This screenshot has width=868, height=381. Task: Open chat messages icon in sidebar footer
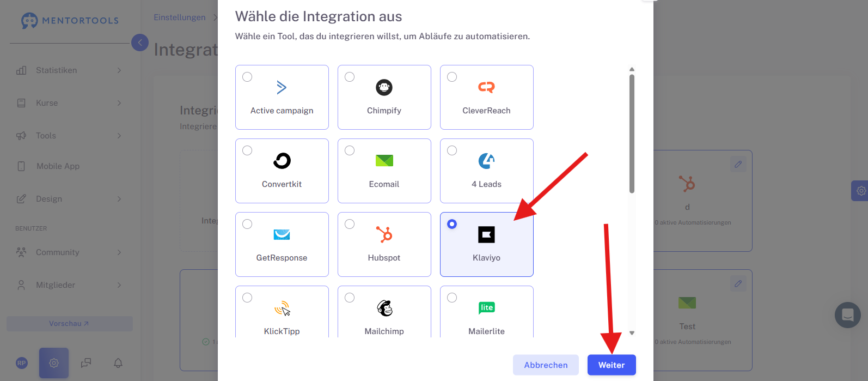pyautogui.click(x=86, y=363)
